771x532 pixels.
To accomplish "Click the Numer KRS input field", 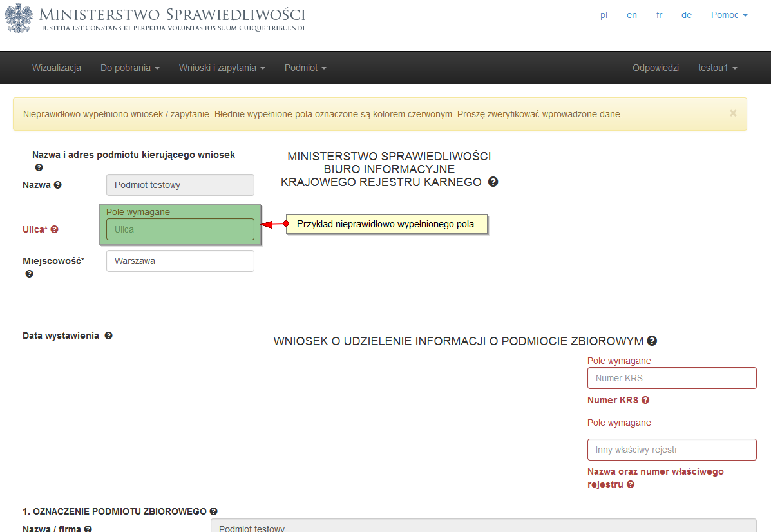I will [672, 378].
